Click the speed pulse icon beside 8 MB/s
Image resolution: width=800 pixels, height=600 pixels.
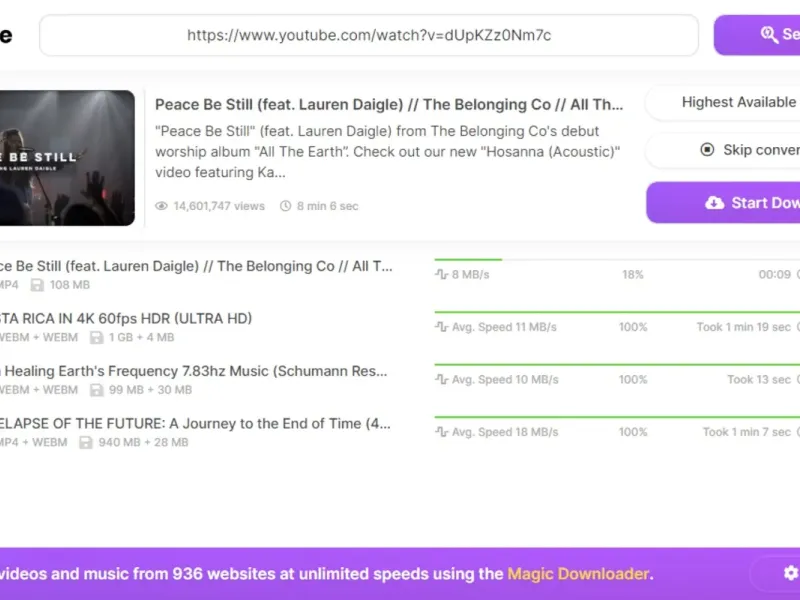point(441,274)
